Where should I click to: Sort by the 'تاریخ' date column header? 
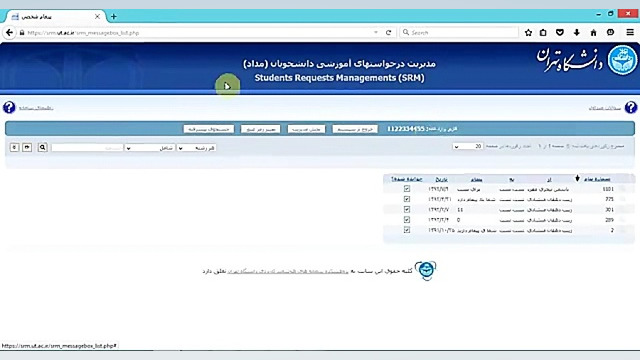point(441,180)
